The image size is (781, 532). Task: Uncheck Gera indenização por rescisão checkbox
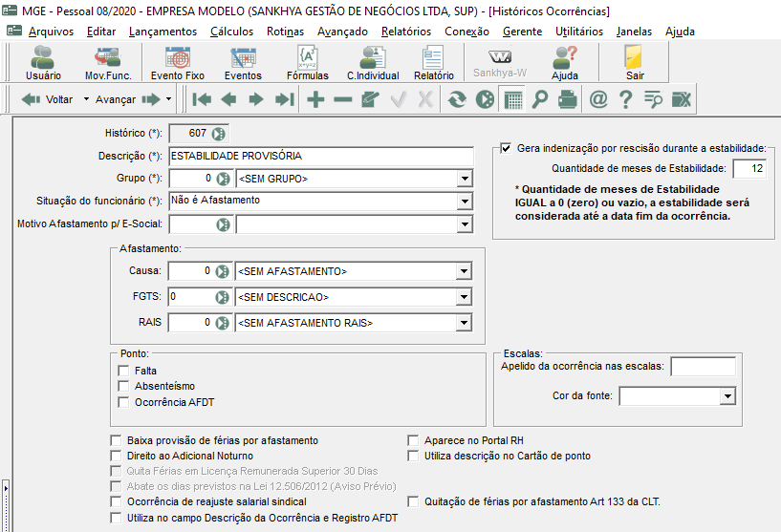coord(506,148)
